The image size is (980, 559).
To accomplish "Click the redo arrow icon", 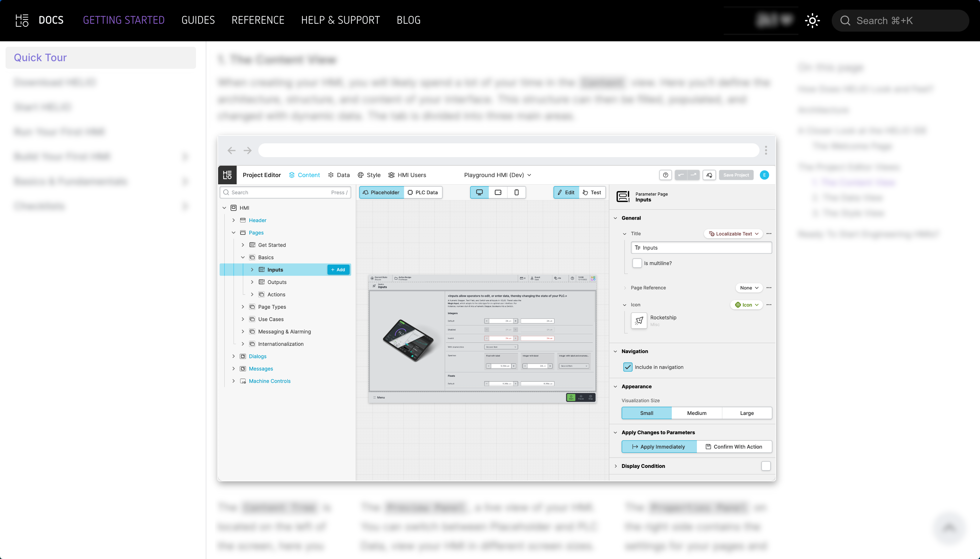I will coord(693,175).
